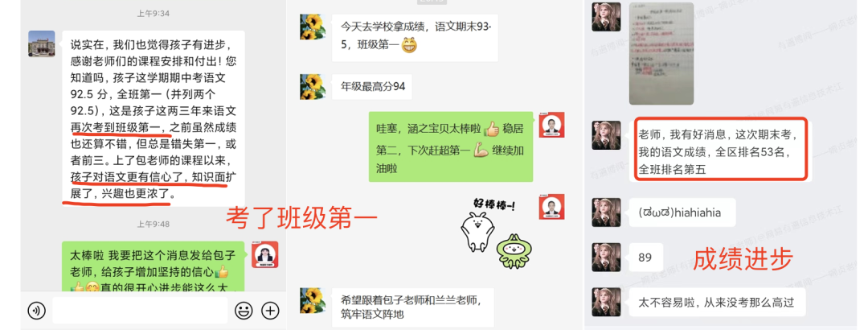The width and height of the screenshot is (868, 330).
Task: Tap the 89 message bubble
Action: (x=645, y=258)
